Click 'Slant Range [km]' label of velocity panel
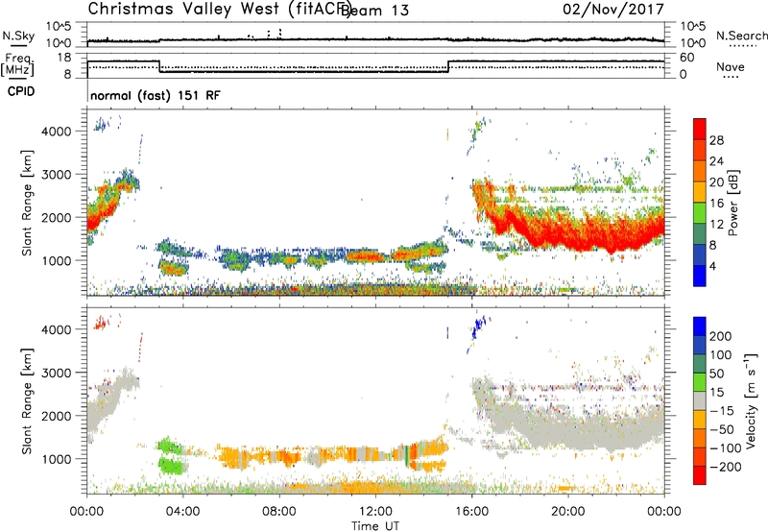 [x=27, y=401]
